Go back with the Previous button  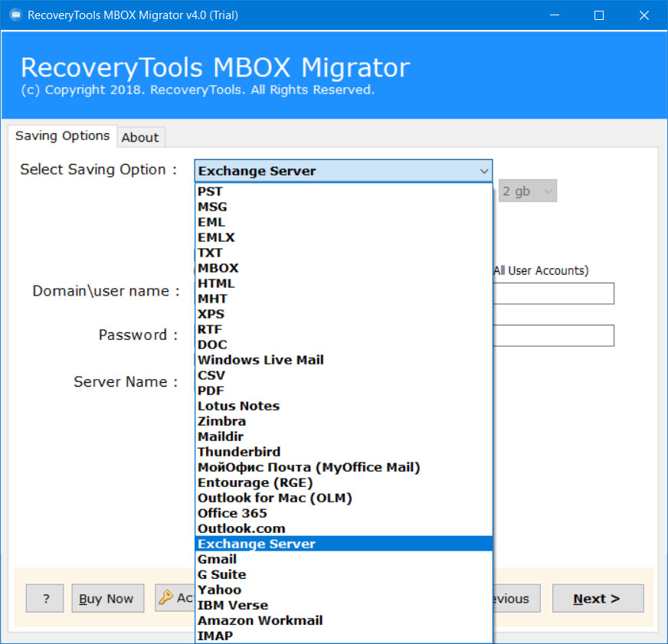coord(516,598)
